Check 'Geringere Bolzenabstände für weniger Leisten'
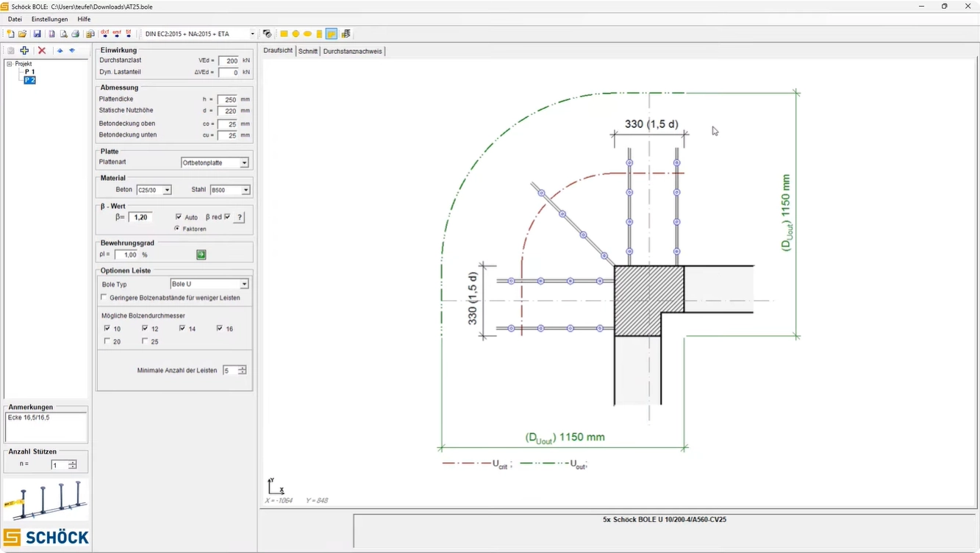The height and width of the screenshot is (553, 980). click(x=104, y=298)
